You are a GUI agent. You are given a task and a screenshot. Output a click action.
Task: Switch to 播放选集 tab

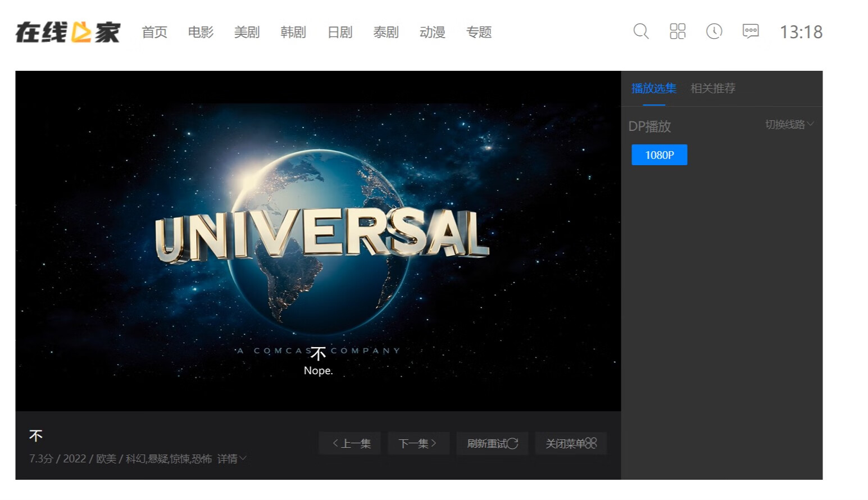pos(654,88)
